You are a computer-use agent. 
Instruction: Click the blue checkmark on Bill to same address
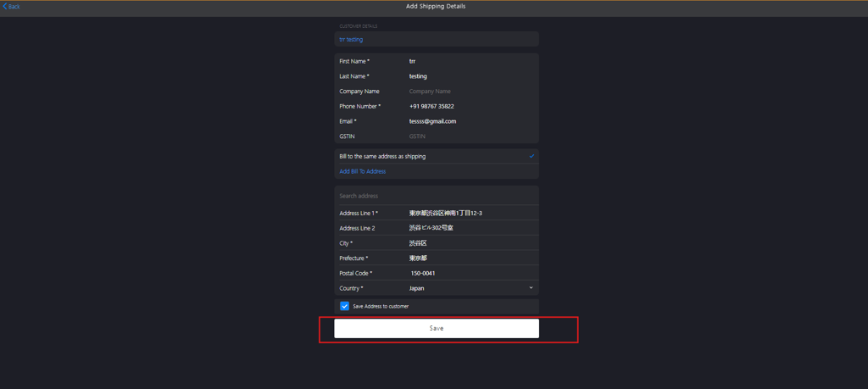pyautogui.click(x=532, y=157)
